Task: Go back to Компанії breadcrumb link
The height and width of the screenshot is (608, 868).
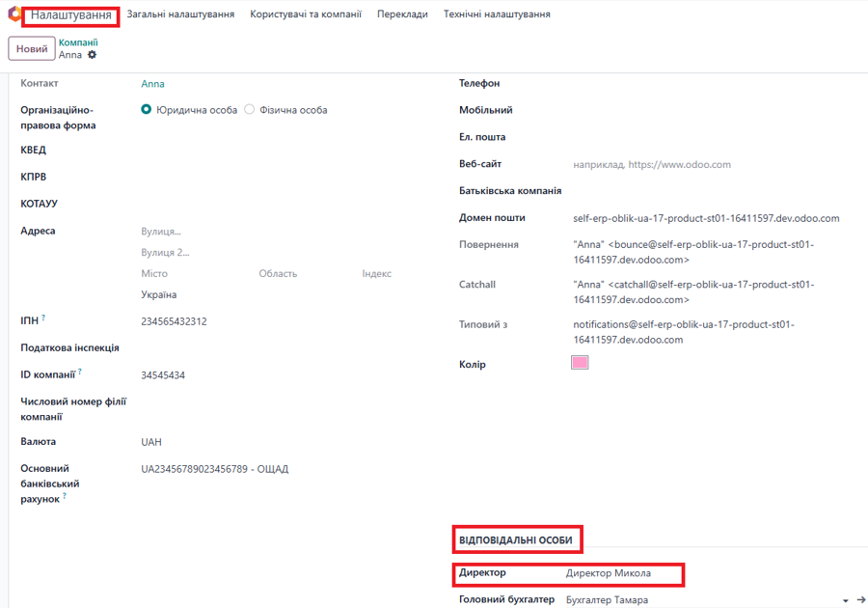Action: [78, 42]
